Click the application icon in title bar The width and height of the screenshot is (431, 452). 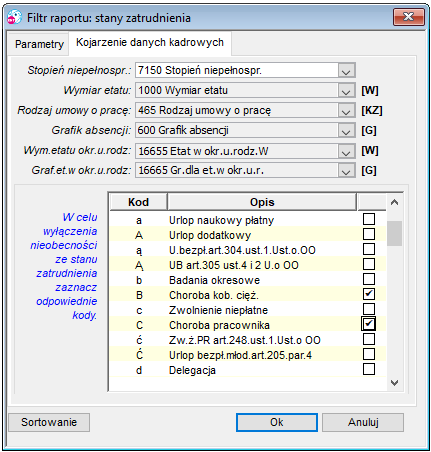click(14, 17)
